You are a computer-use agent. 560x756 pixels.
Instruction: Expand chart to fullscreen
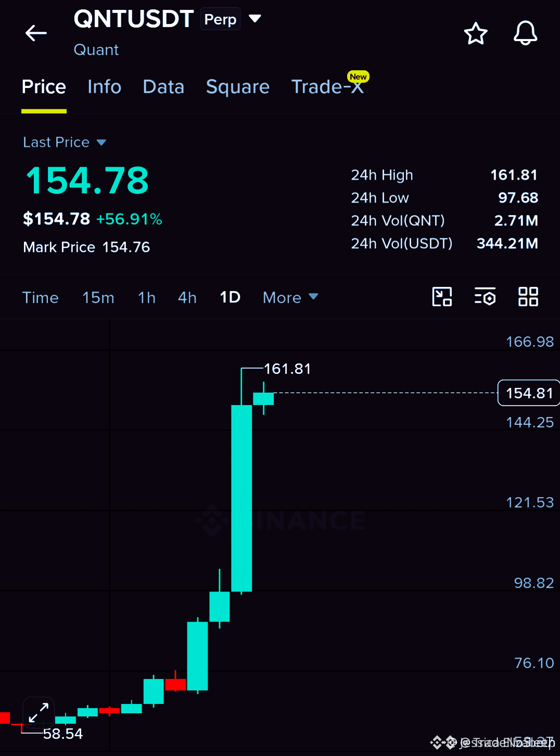[39, 712]
